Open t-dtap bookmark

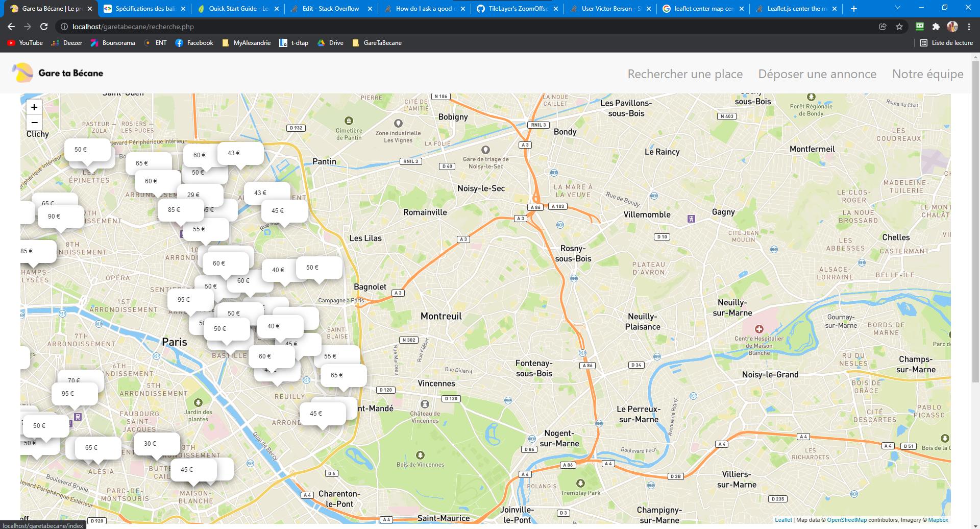pos(294,43)
